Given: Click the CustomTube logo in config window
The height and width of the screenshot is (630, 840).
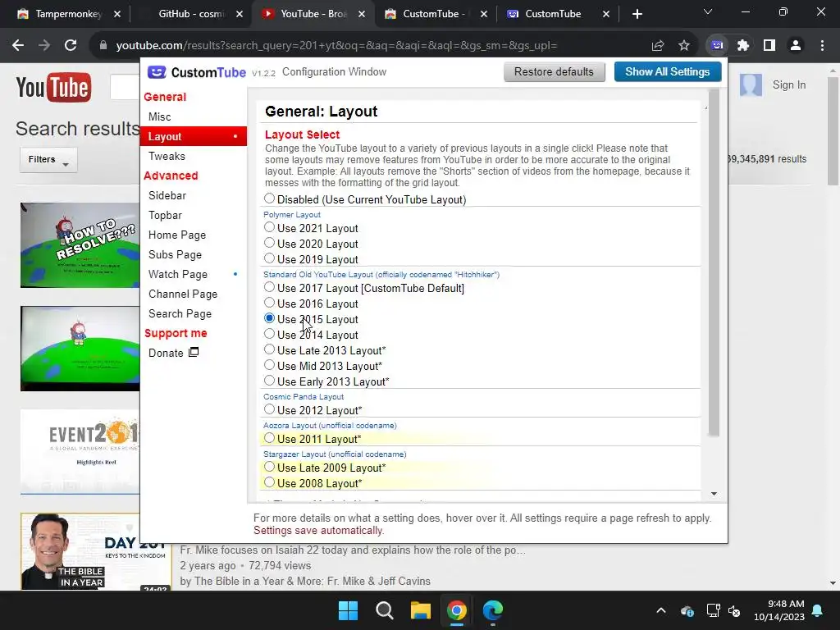Looking at the screenshot, I should tap(197, 72).
